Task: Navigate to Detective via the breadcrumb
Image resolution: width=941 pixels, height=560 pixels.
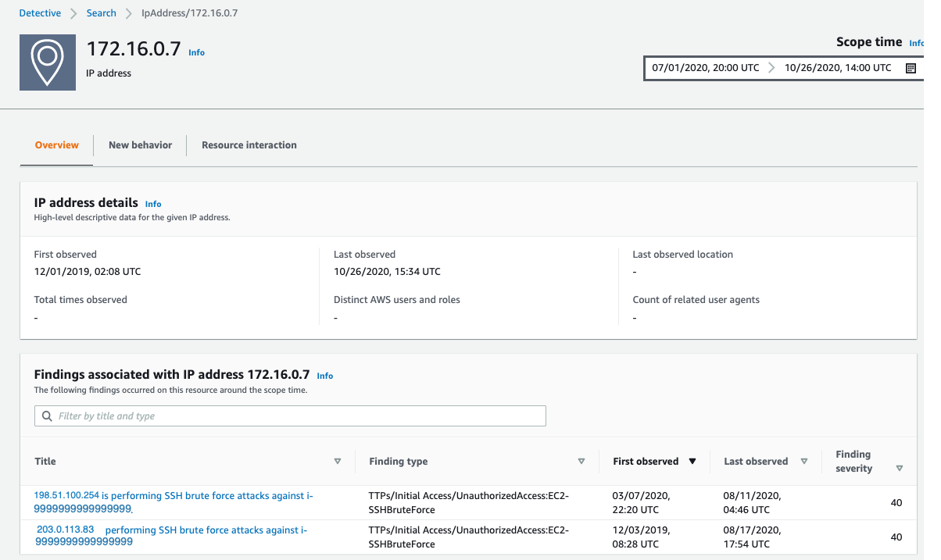Action: coord(40,12)
